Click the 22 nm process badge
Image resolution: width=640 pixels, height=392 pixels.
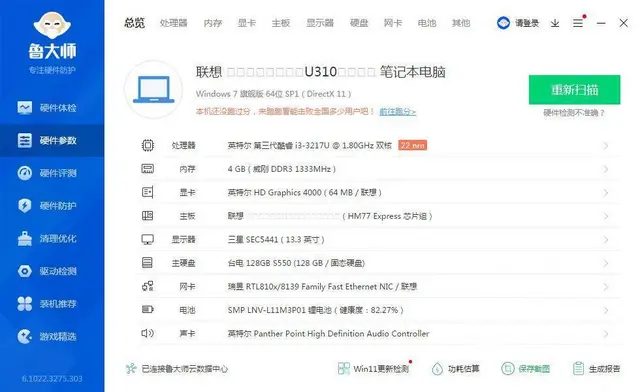point(413,145)
